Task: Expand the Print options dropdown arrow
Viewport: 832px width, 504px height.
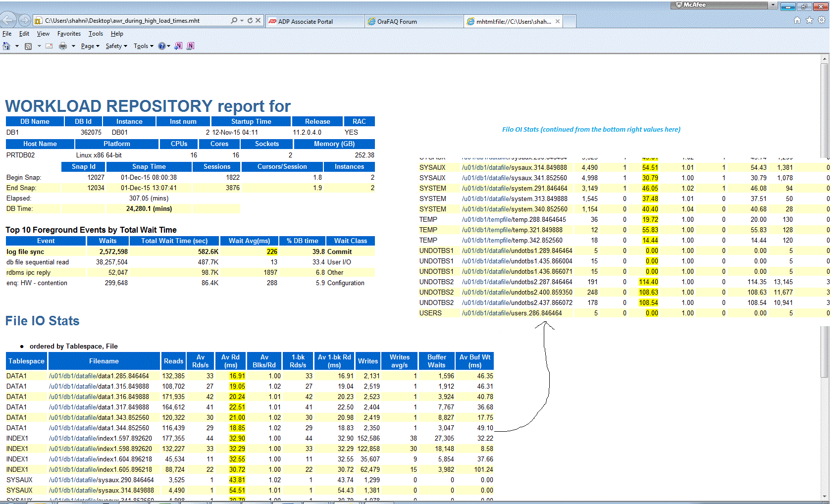Action: click(x=73, y=46)
